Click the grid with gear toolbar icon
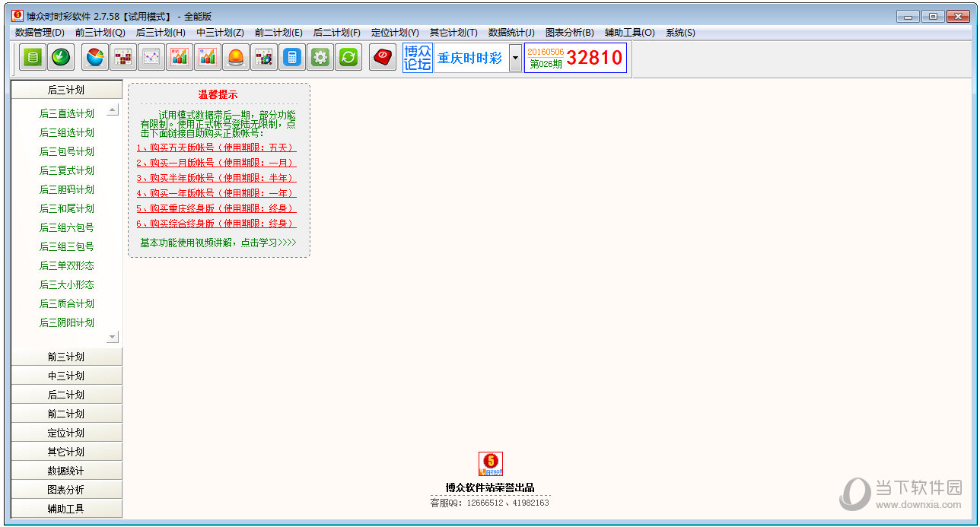 pos(263,57)
